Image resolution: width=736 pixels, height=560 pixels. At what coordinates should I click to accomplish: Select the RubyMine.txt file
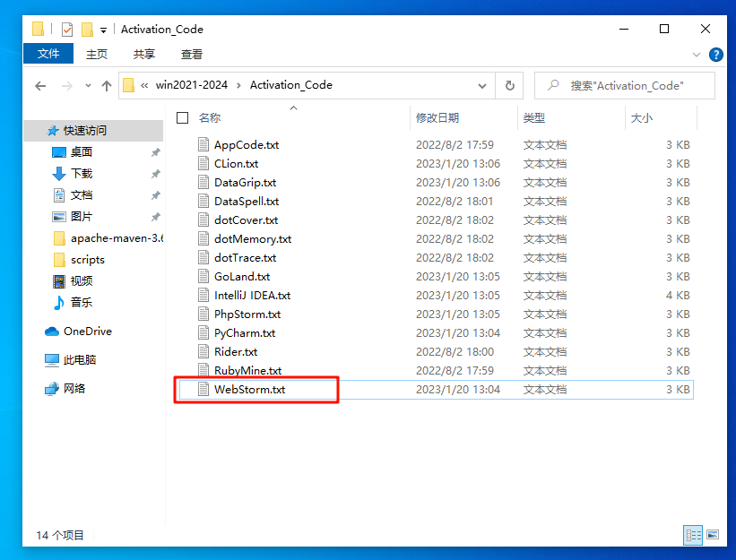(247, 371)
